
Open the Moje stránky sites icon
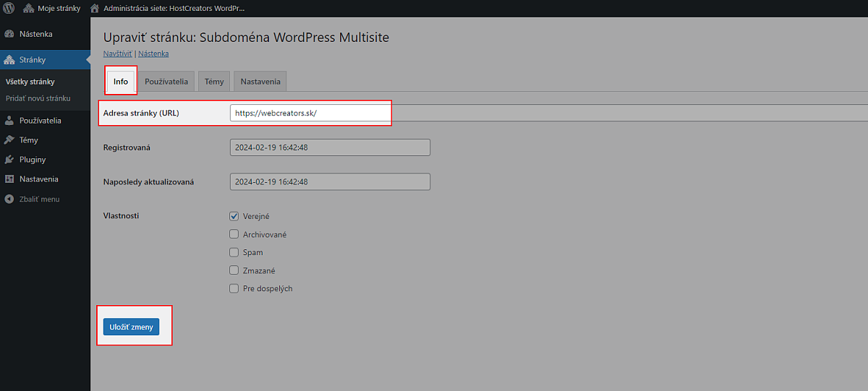tap(29, 9)
